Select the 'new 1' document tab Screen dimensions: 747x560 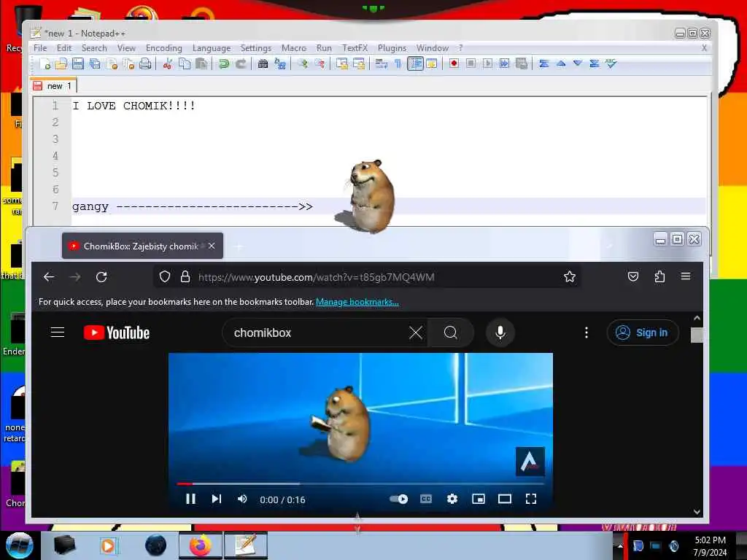(x=53, y=86)
